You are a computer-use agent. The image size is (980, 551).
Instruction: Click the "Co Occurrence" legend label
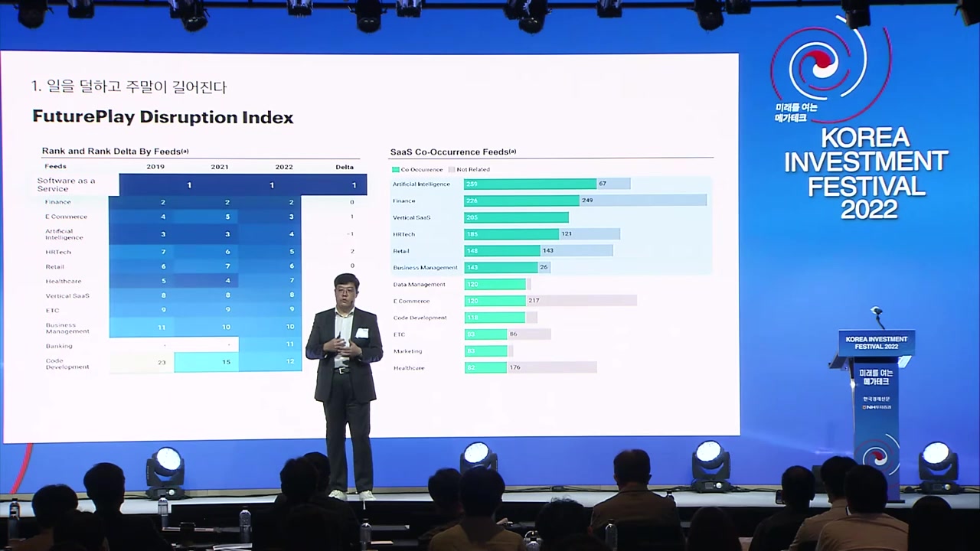[x=421, y=169]
